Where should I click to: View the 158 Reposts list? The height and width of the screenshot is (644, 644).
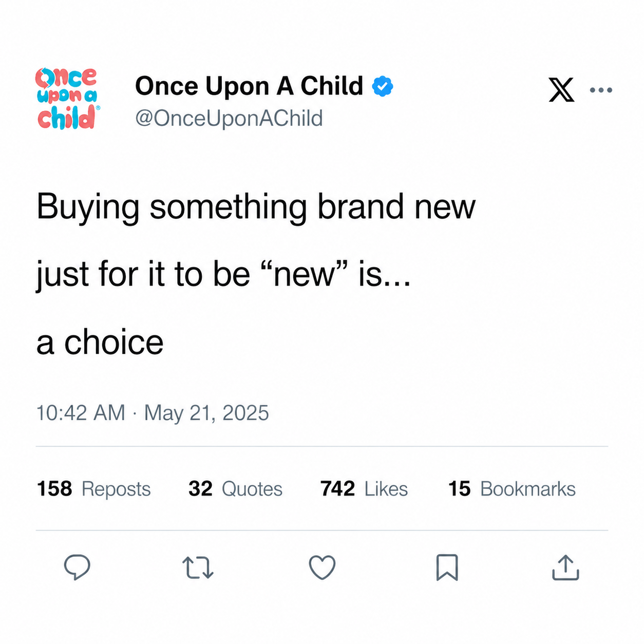[93, 488]
